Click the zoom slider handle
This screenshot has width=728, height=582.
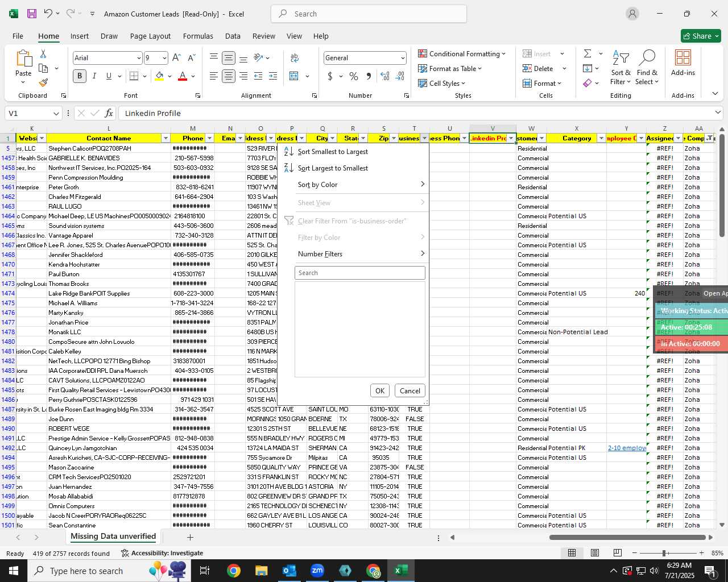point(664,553)
